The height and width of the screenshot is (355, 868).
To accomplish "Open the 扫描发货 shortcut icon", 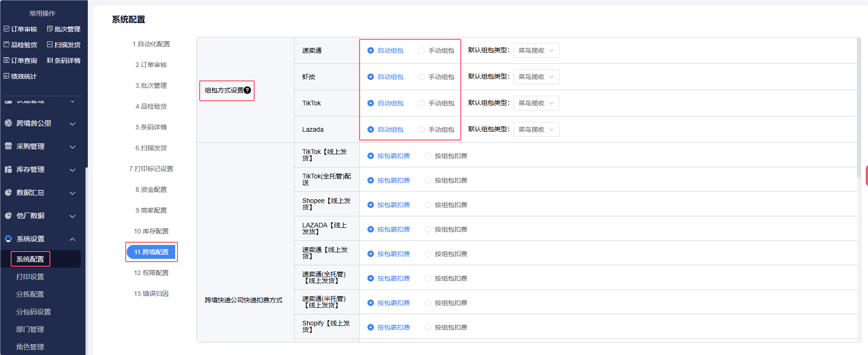I will coord(50,45).
